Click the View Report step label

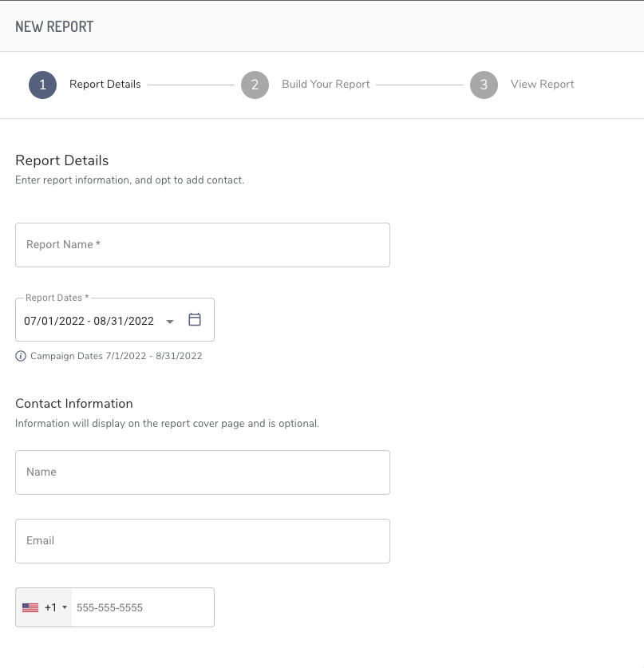click(x=542, y=85)
